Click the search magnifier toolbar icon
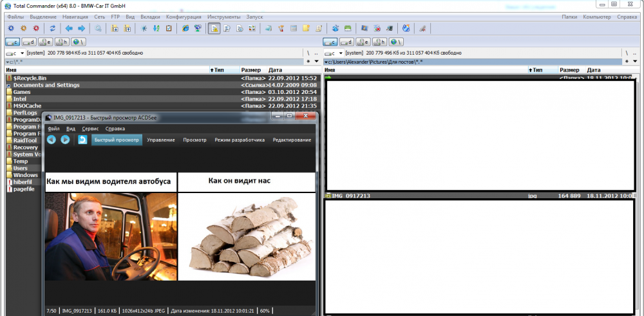644x316 pixels. (x=99, y=28)
